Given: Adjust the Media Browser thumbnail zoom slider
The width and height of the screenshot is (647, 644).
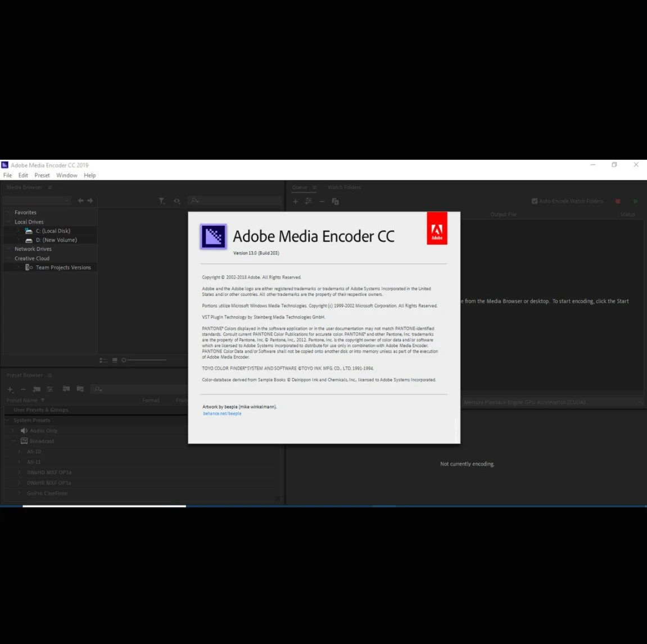Looking at the screenshot, I should click(x=144, y=360).
